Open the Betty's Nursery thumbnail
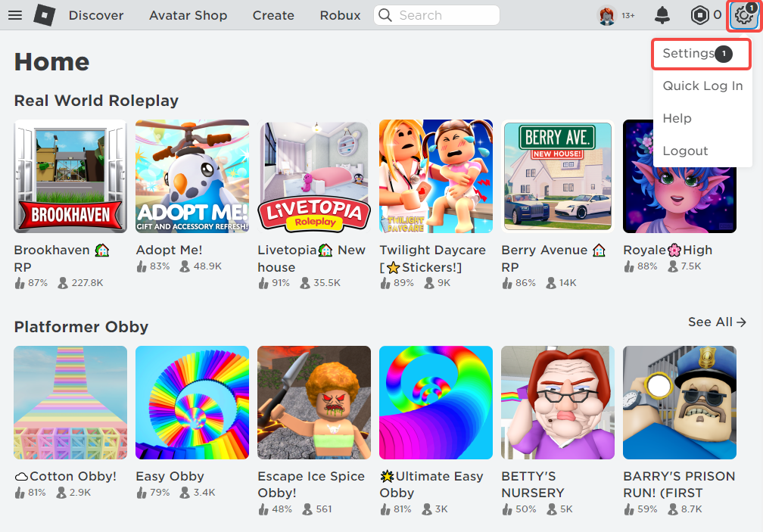Viewport: 763px width, 532px height. pos(558,402)
